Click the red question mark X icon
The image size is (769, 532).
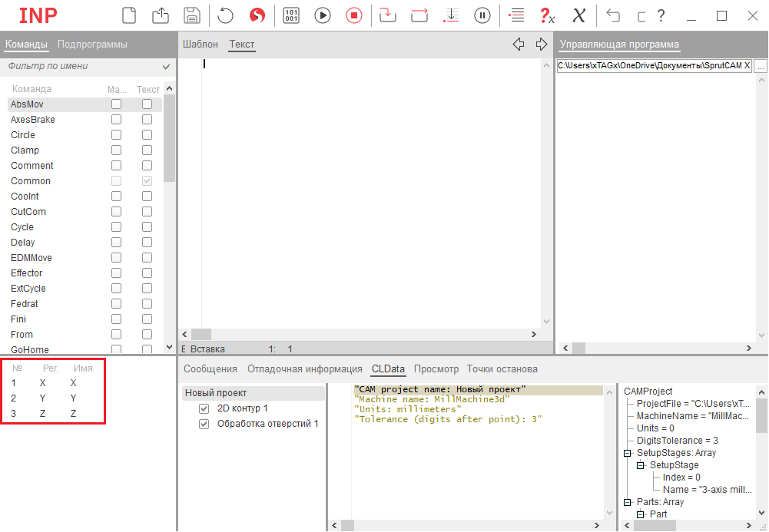point(547,15)
